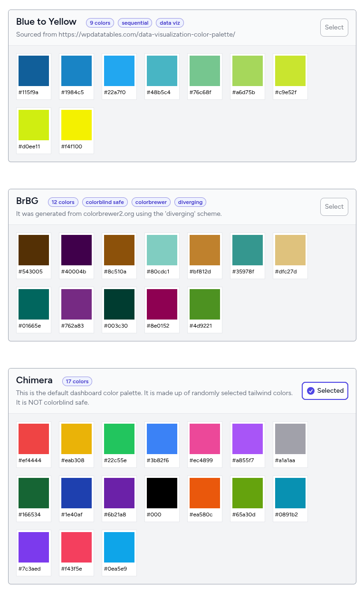This screenshot has width=364, height=592.
Task: Select the #000 black swatch in Chimera
Action: [x=162, y=492]
